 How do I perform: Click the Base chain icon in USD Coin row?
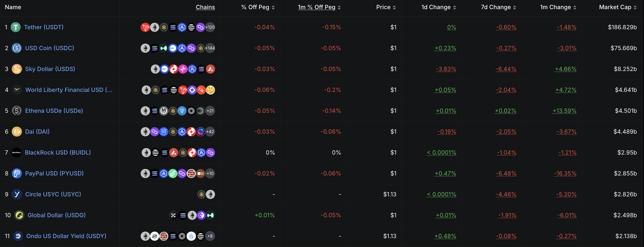(173, 48)
